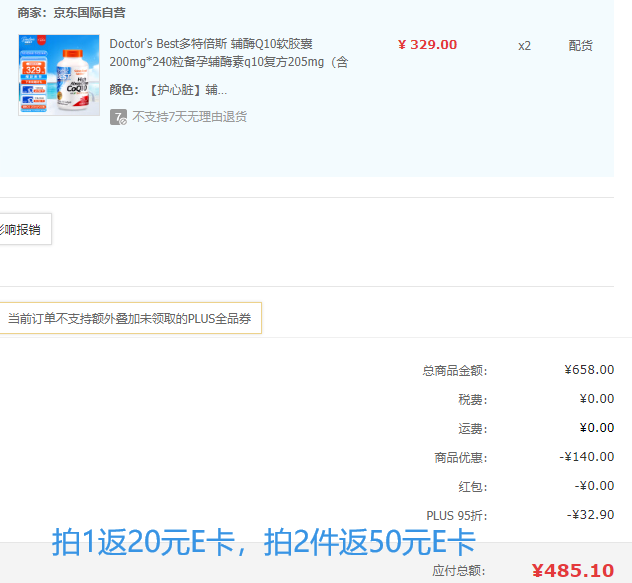
Task: Click the quantity text x2
Action: (x=524, y=46)
